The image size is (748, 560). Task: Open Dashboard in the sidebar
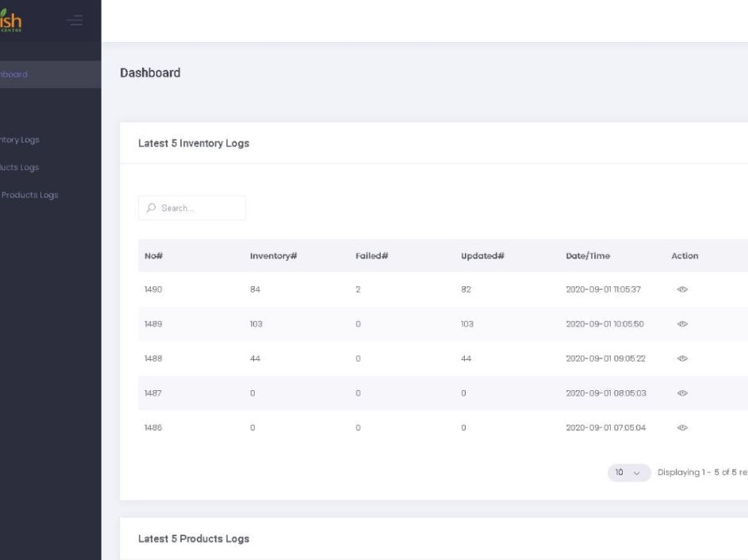click(x=14, y=75)
